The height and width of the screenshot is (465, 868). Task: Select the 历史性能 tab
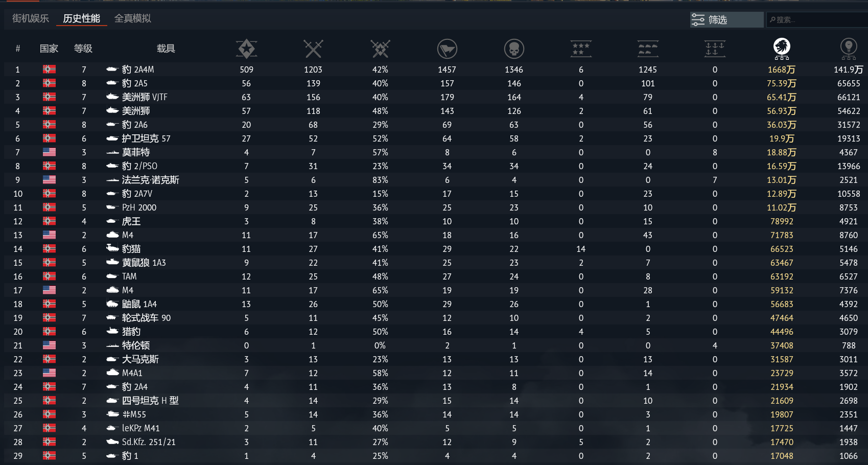click(x=82, y=18)
